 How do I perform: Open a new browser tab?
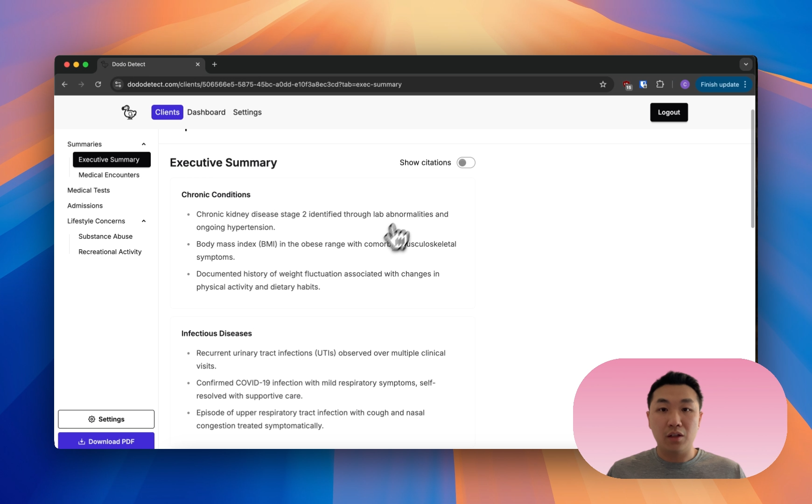click(215, 64)
